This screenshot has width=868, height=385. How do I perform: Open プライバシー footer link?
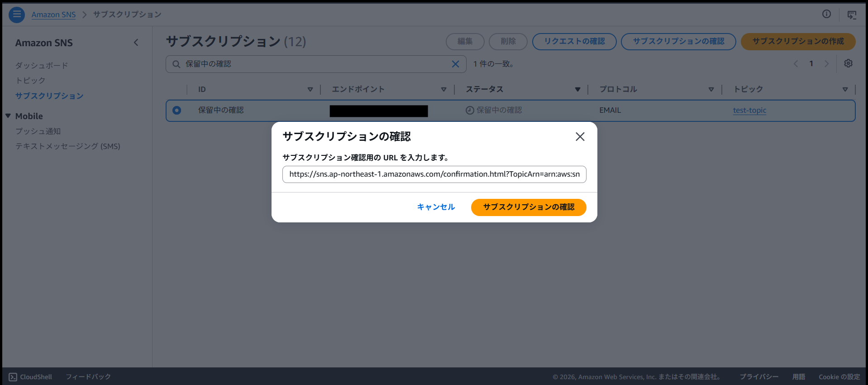click(759, 377)
